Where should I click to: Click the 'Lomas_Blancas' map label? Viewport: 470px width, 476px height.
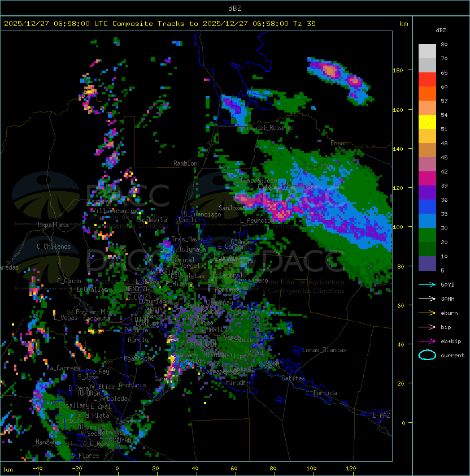tap(324, 350)
